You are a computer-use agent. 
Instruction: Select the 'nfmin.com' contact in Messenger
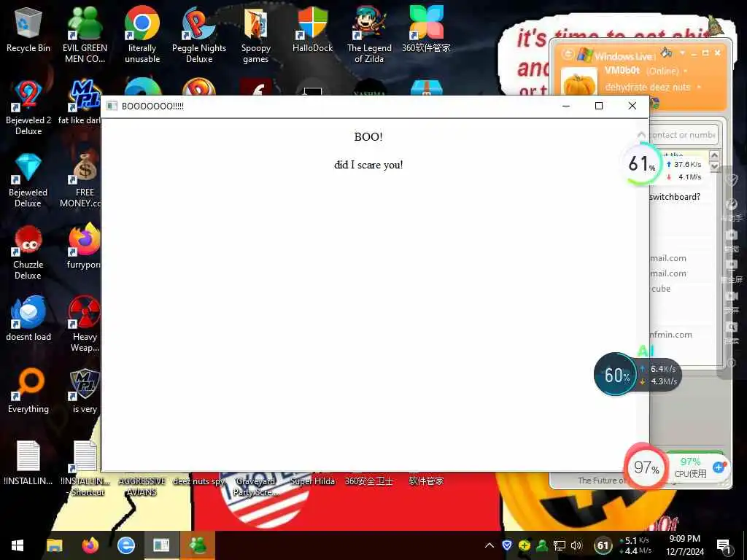[671, 334]
